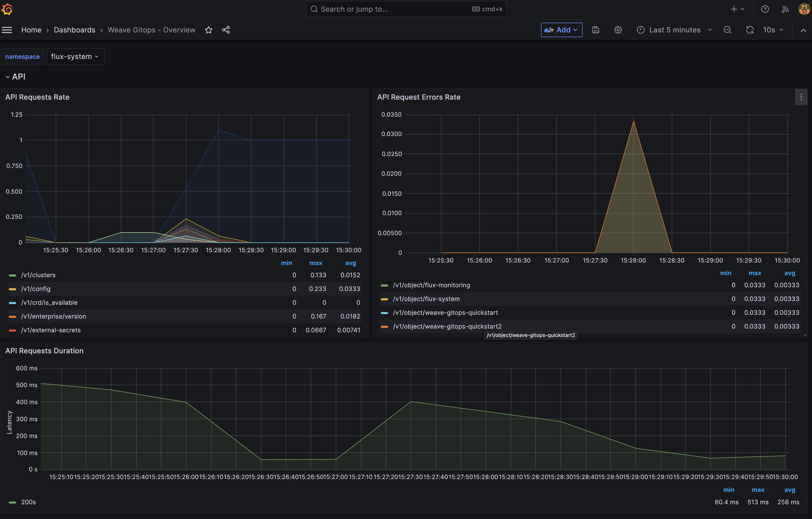
Task: Toggle the /v1/external-secrets legend series
Action: pyautogui.click(x=51, y=330)
